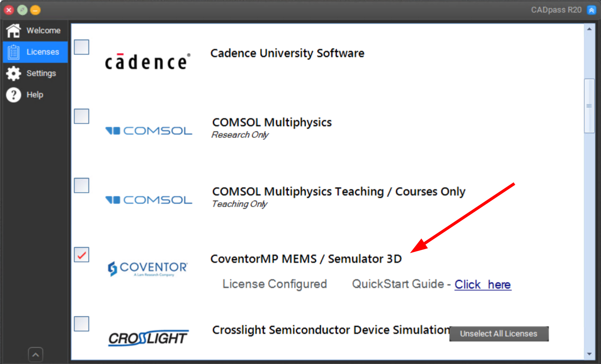This screenshot has height=364, width=601.
Task: Click the Cadence logo
Action: tap(148, 62)
